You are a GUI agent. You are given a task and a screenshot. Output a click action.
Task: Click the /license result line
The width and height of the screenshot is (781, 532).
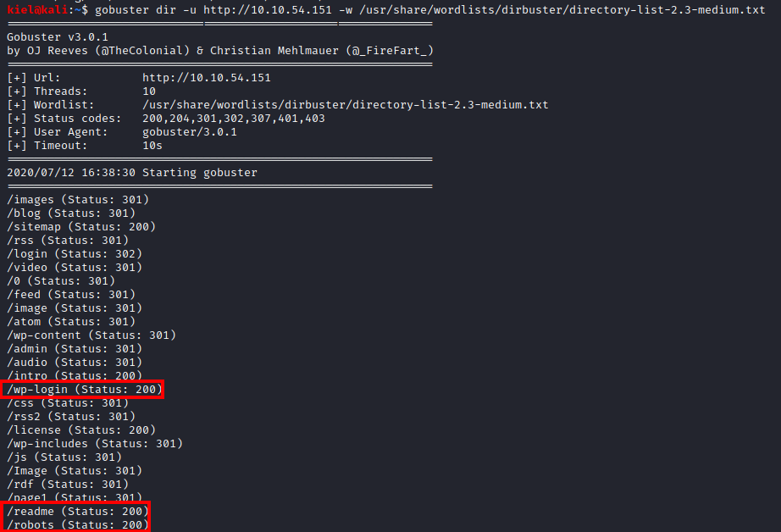[81, 430]
